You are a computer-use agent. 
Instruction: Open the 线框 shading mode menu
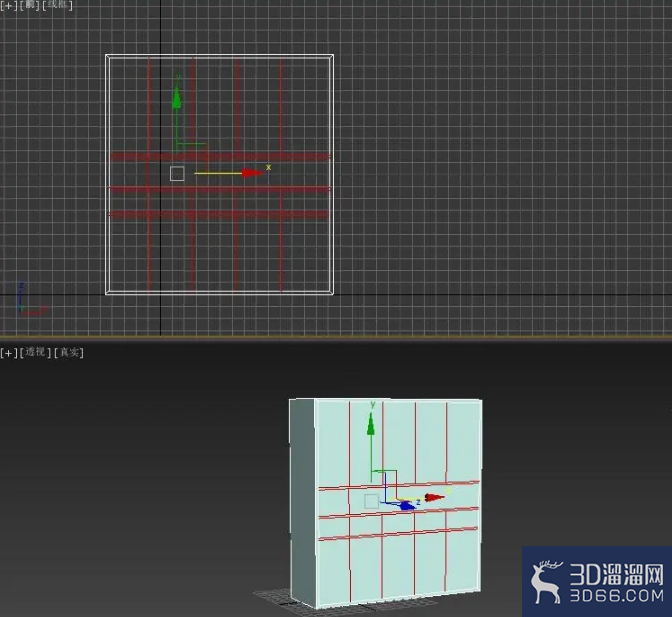tap(57, 5)
